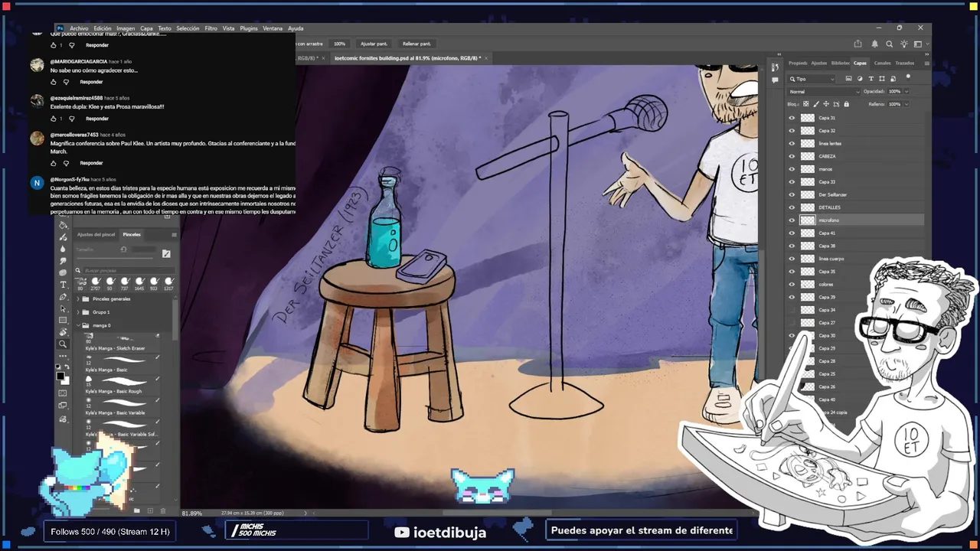The width and height of the screenshot is (980, 551).
Task: Collapse the manga 0 brush folder
Action: (78, 325)
